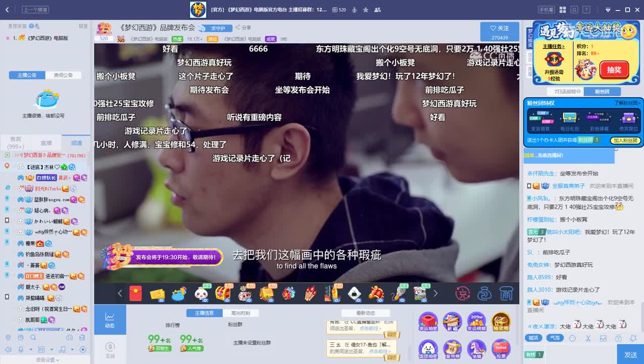The height and width of the screenshot is (364, 644).
Task: Click the red 抽奖 button
Action: [614, 70]
